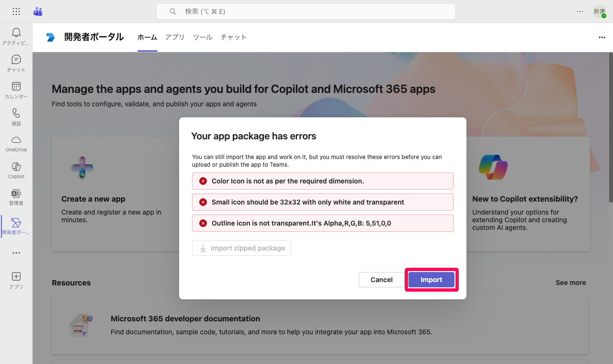Focus the 検索 search field
This screenshot has width=613, height=364.
(306, 11)
